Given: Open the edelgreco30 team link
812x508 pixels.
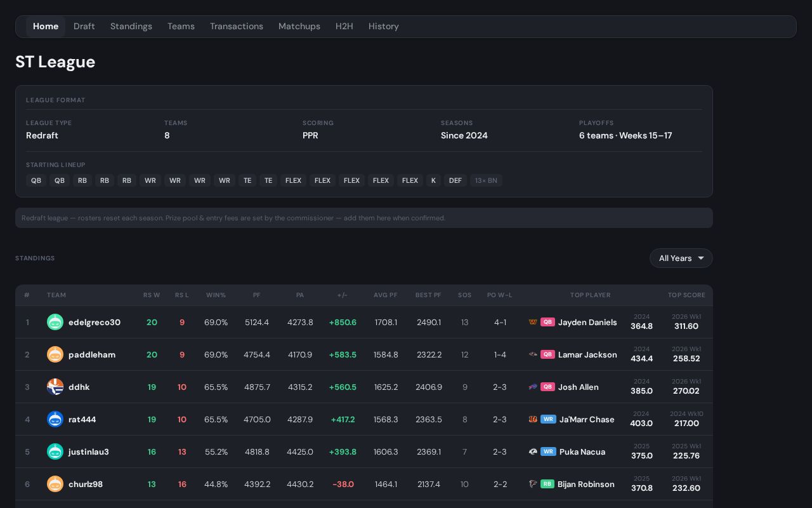Looking at the screenshot, I should click(x=95, y=322).
